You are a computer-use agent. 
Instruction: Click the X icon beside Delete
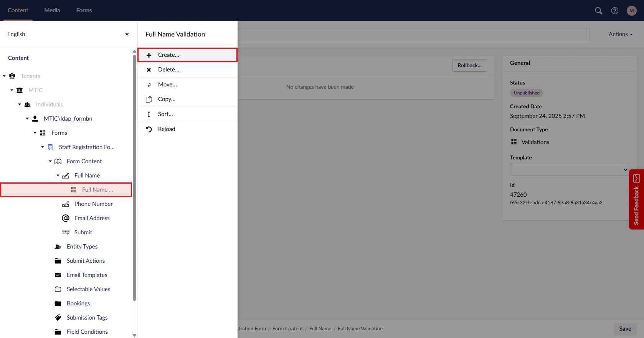pos(149,70)
